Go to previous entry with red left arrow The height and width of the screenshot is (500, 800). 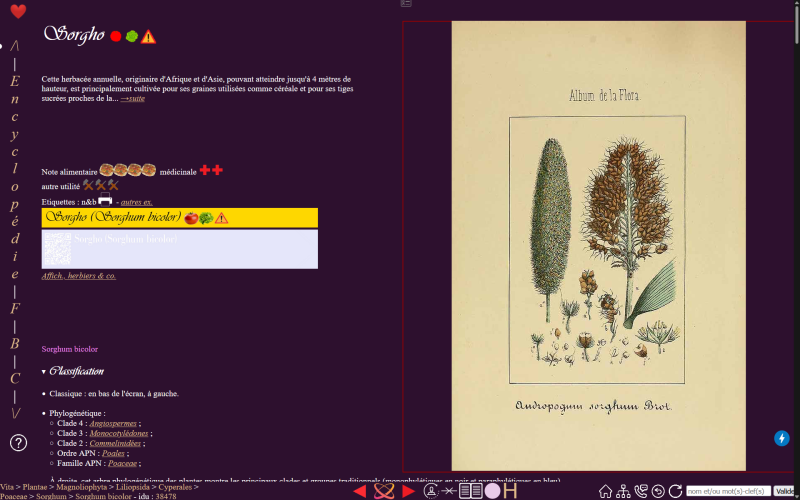point(360,491)
